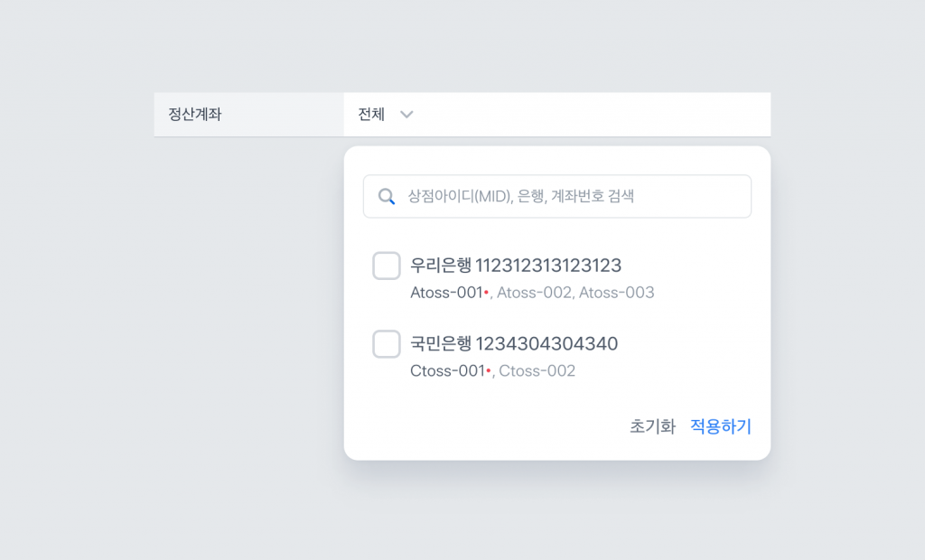Select the 국민은행 1234304304340 account label
Screen dimensions: 925x560
pos(514,343)
